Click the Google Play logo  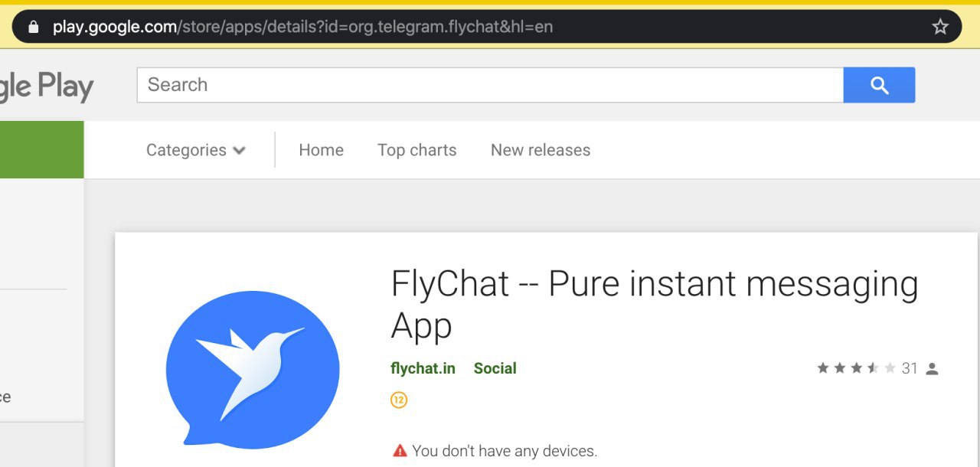(x=47, y=87)
